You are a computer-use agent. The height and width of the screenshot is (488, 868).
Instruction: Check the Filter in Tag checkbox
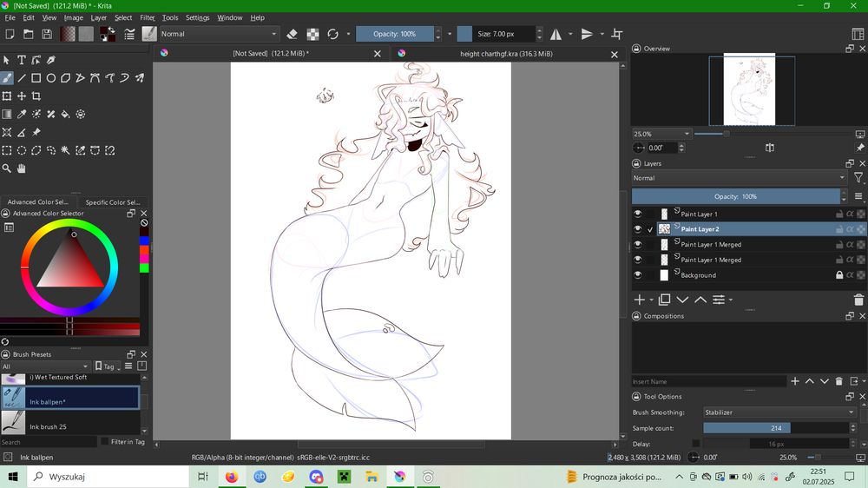click(x=104, y=442)
